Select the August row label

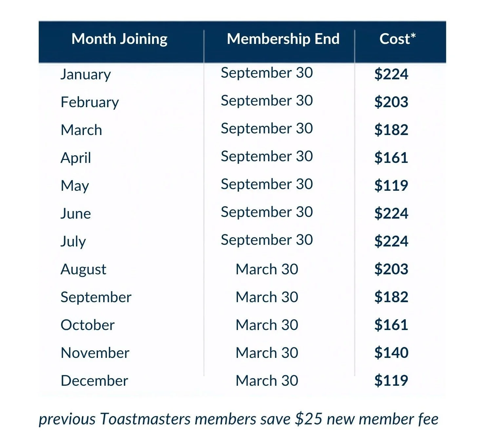(84, 270)
